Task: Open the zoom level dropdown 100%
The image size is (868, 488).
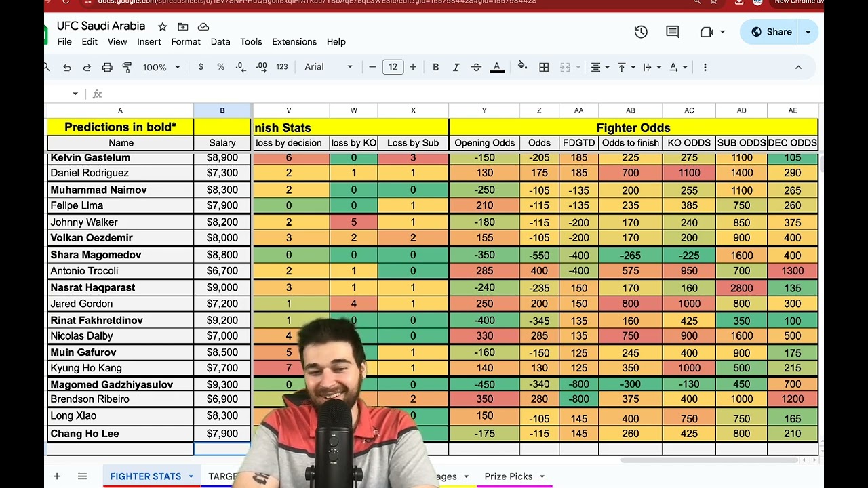Action: coord(161,67)
